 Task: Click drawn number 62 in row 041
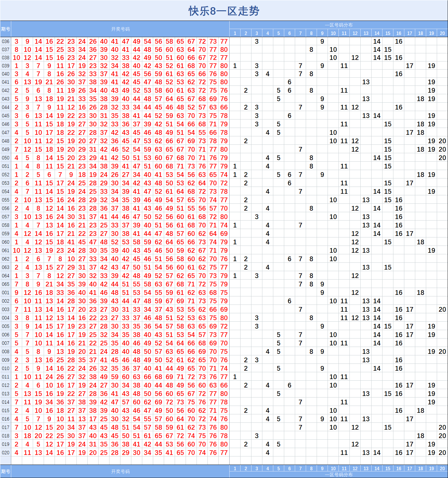tap(191, 82)
